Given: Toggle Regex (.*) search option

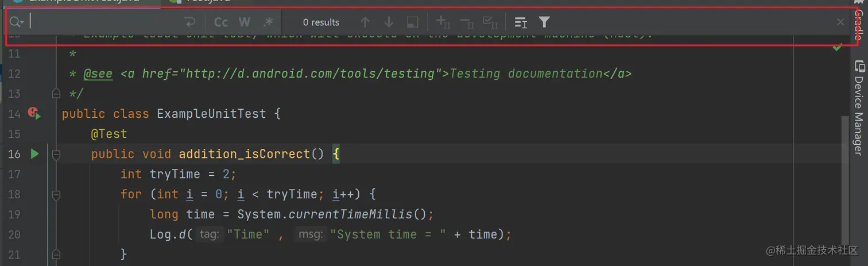Looking at the screenshot, I should (x=268, y=22).
